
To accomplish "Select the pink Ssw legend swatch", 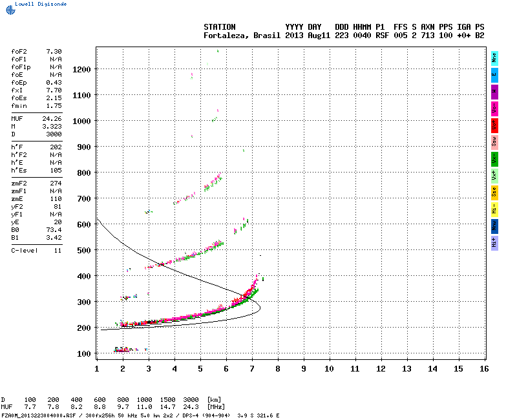I will [494, 142].
